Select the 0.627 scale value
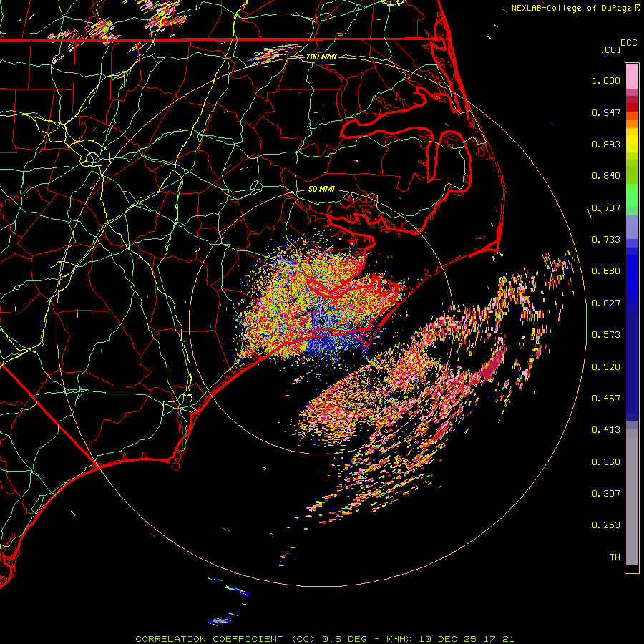 pyautogui.click(x=606, y=303)
